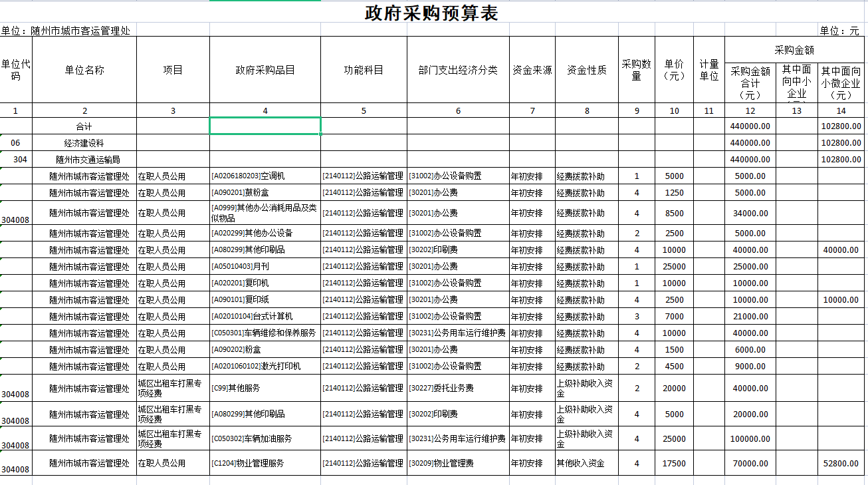Select the [A020299]其他办公设备 item cell
Viewport: 868px width, 485px height.
coord(265,234)
